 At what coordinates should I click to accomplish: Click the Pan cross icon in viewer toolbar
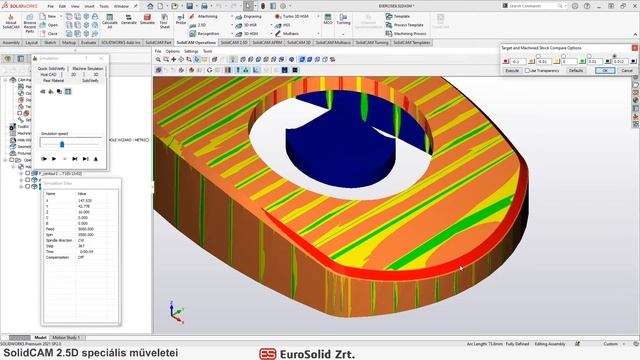click(x=173, y=60)
